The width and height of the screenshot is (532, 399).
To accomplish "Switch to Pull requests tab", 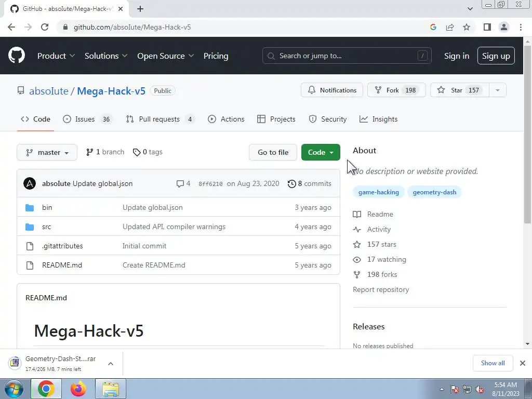I will [160, 119].
